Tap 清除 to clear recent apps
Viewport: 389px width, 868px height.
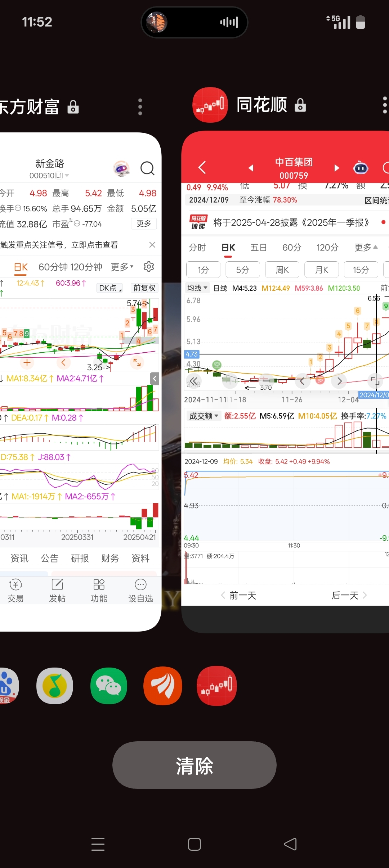(194, 765)
